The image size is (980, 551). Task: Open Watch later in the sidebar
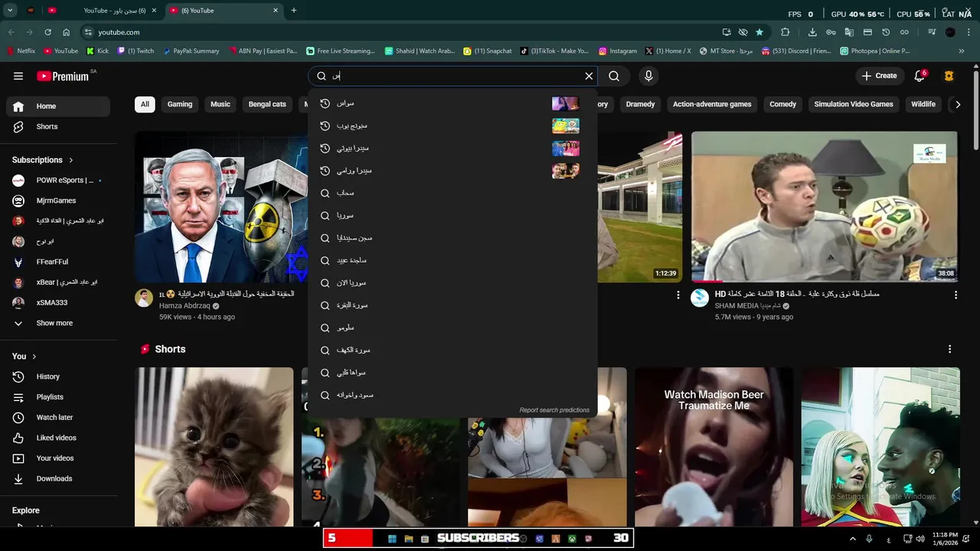(58, 417)
